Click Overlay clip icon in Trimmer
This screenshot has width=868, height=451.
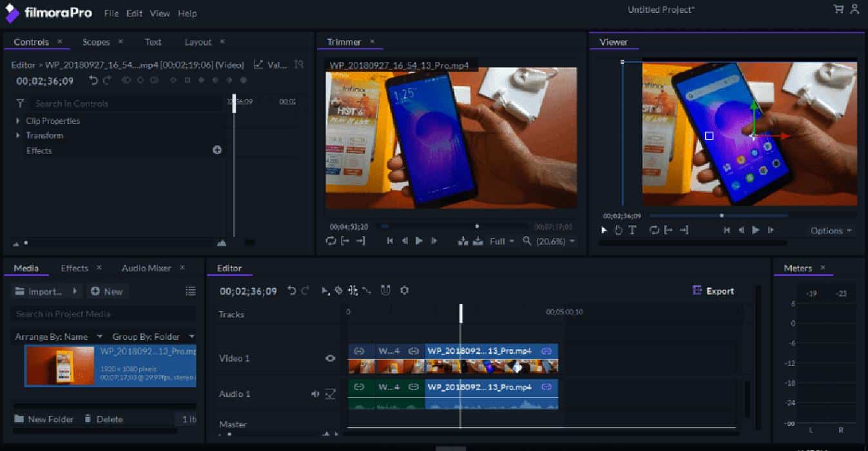point(477,241)
